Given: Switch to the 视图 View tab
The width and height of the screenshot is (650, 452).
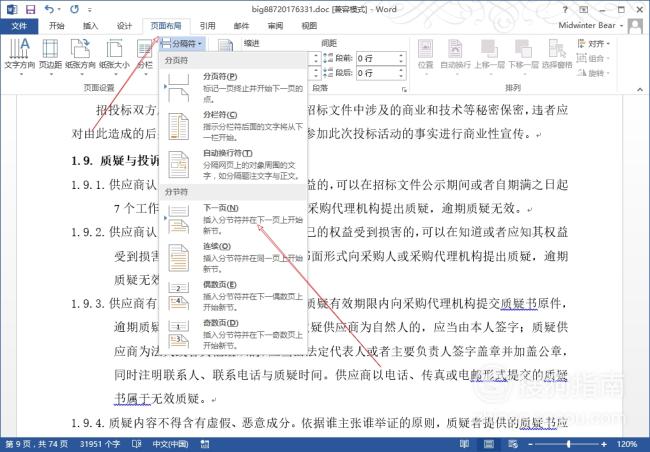Looking at the screenshot, I should coord(309,26).
